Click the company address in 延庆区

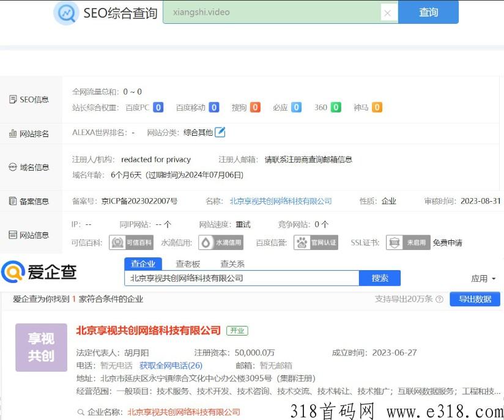(208, 378)
